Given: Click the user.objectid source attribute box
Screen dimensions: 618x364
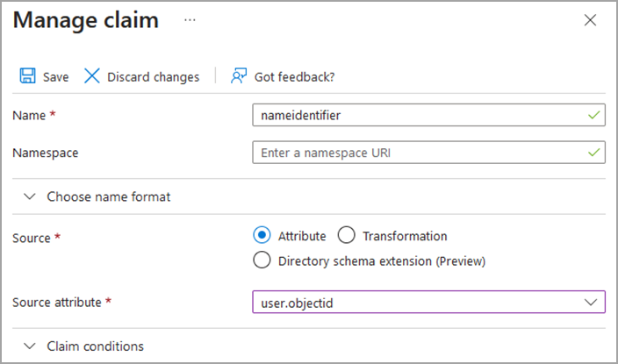Looking at the screenshot, I should click(x=413, y=302).
